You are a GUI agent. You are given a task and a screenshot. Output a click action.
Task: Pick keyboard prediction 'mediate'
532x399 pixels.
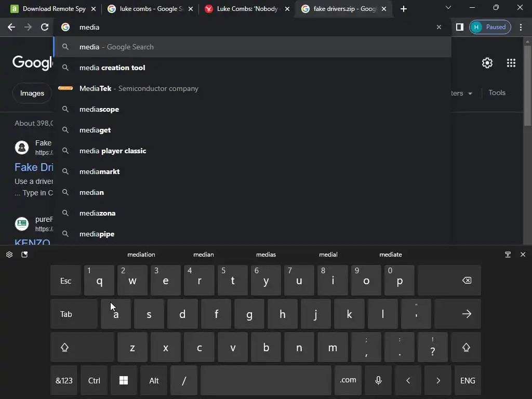391,255
